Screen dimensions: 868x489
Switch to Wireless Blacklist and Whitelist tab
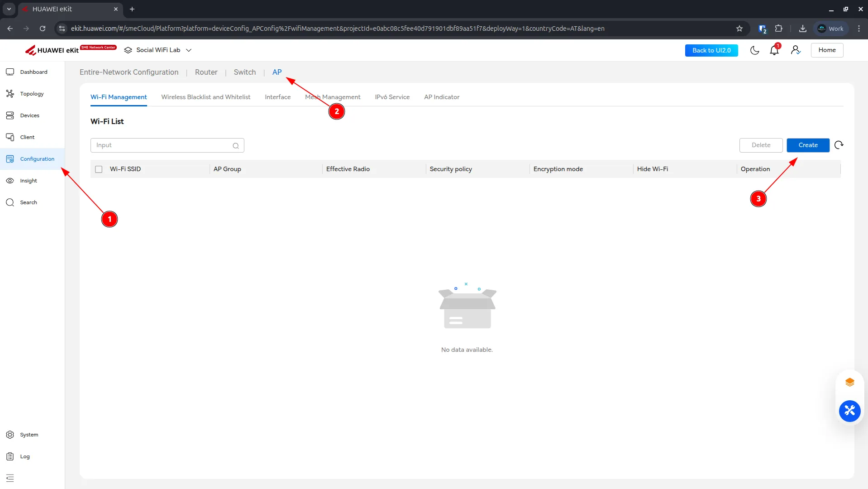click(205, 97)
